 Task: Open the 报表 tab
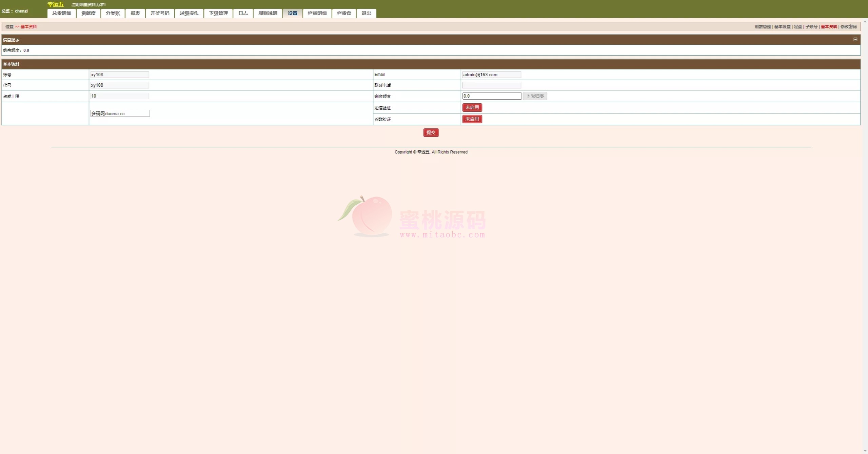click(135, 13)
